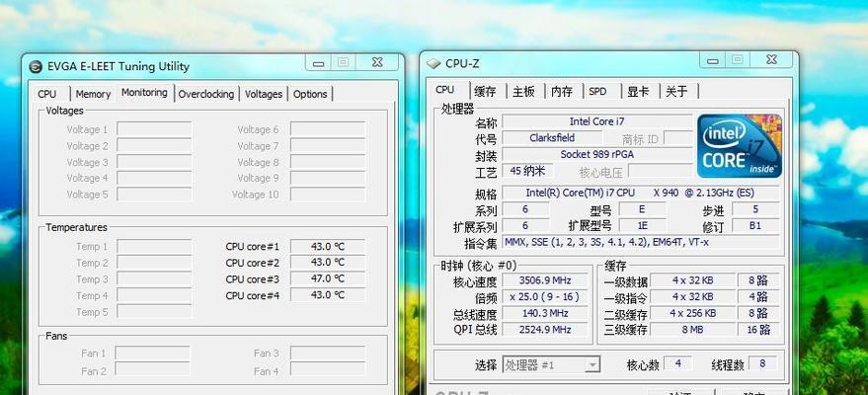Viewport: 868px width, 395px height.
Task: Switch to 内存 tab in CPU-Z
Action: (x=562, y=91)
